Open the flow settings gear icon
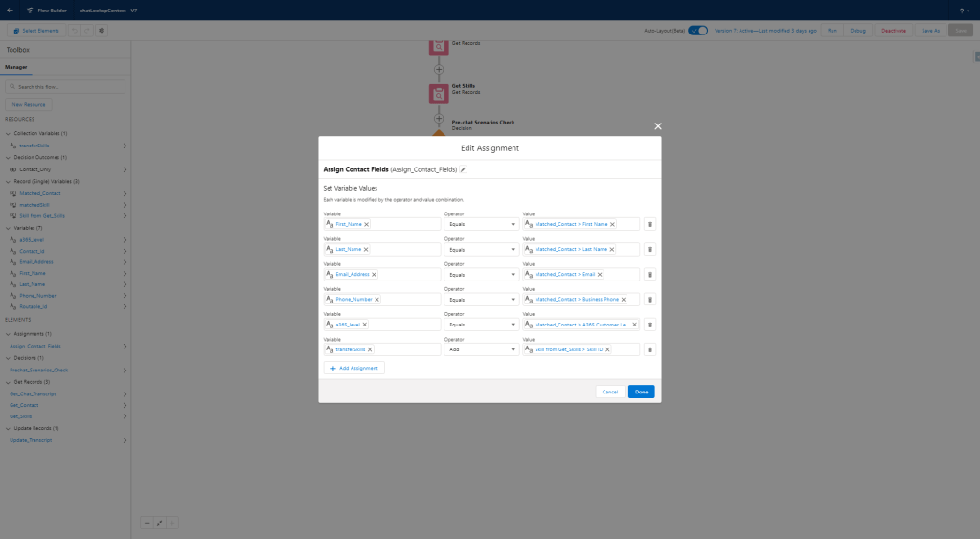Viewport: 980px width, 539px height. click(102, 31)
